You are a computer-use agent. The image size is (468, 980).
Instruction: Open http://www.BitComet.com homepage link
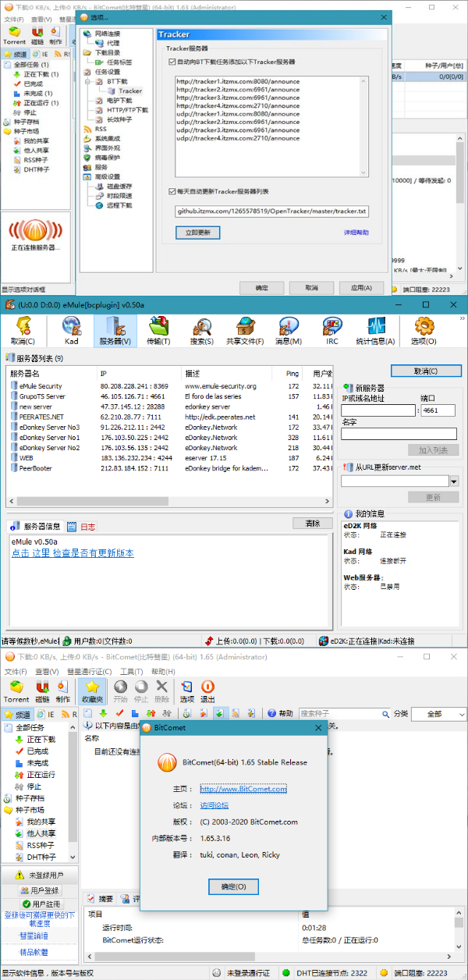243,789
